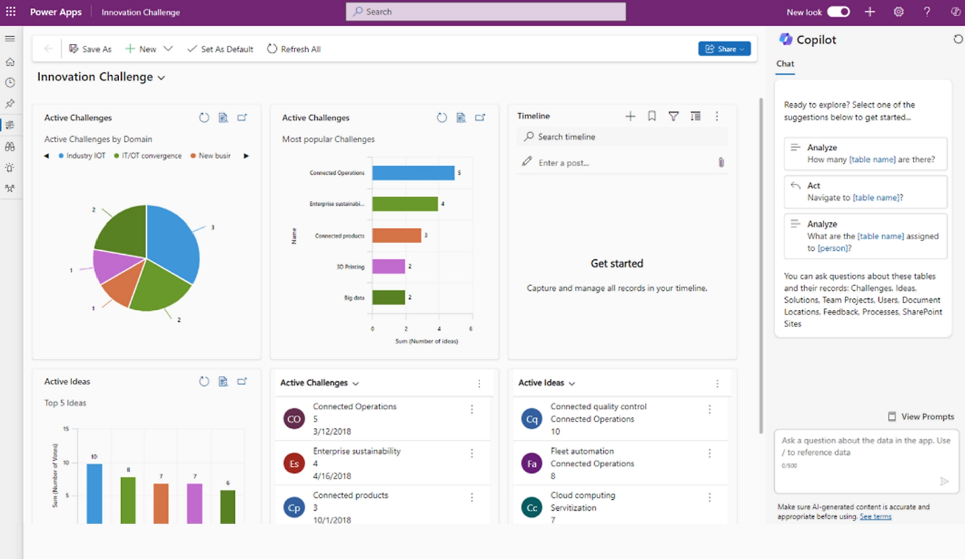Open the Innovation Challenge dashboard selector dropdown
The image size is (965, 560).
click(161, 78)
